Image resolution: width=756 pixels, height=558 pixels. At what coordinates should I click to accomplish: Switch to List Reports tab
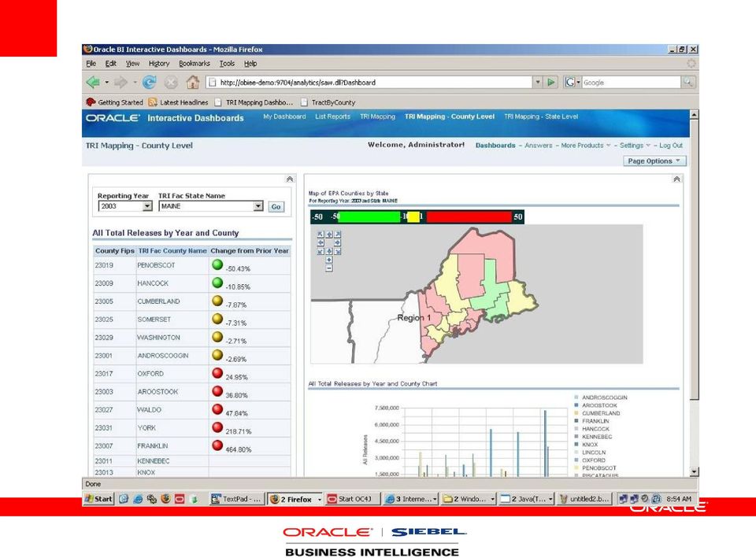332,116
